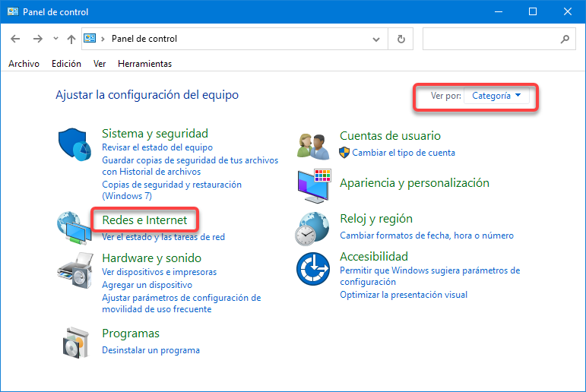Open the Ver menu

(100, 64)
